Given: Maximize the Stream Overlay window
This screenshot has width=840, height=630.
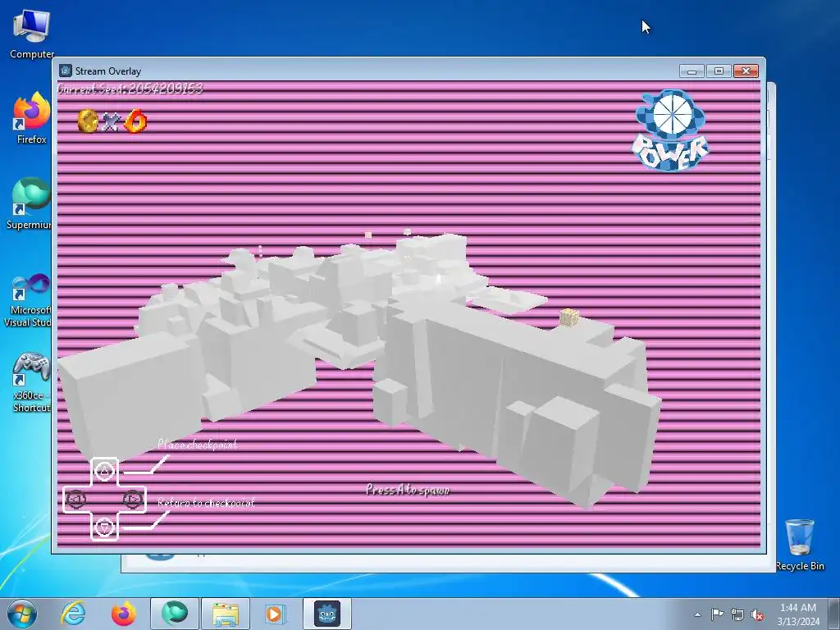Looking at the screenshot, I should (719, 71).
